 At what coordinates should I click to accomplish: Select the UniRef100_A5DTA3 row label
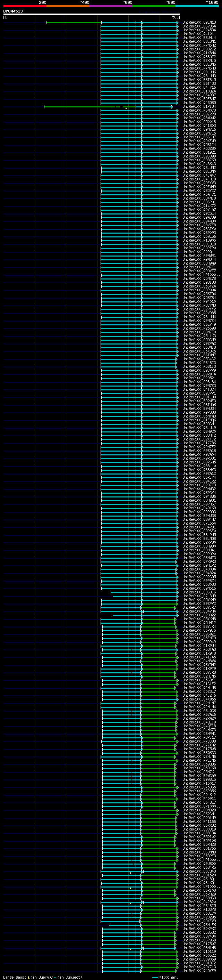[x=199, y=649]
